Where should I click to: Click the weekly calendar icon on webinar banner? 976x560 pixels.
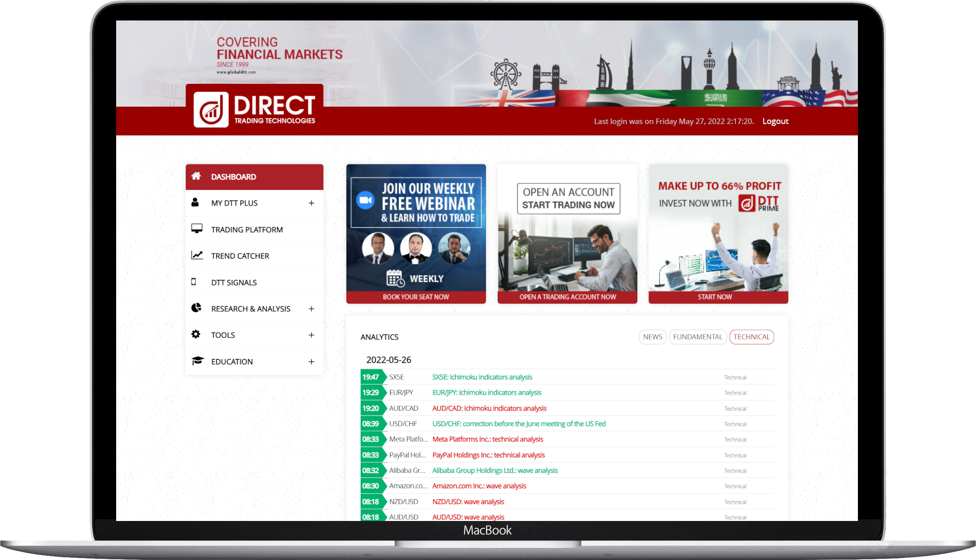coord(395,279)
